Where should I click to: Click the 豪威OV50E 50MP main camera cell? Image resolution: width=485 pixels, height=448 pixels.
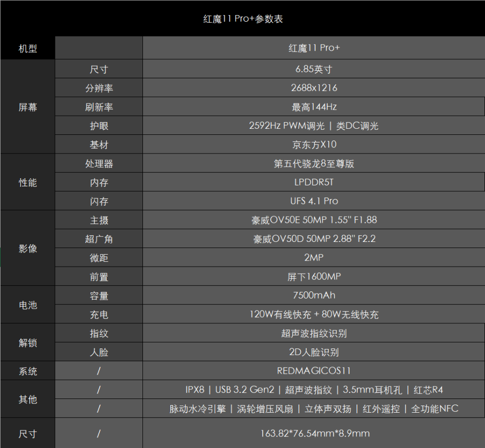click(x=314, y=220)
